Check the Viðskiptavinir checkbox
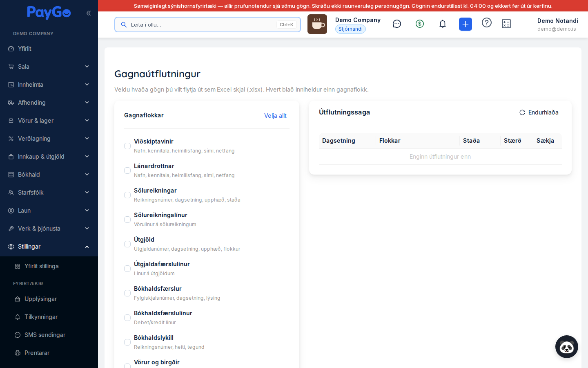This screenshot has width=588, height=368. 127,146
